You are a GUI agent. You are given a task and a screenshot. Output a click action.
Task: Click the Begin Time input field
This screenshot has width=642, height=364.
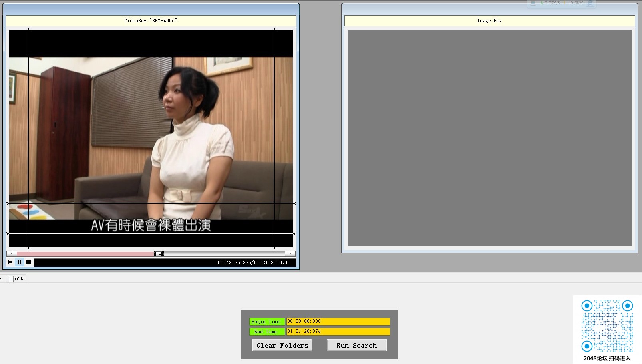click(x=338, y=321)
